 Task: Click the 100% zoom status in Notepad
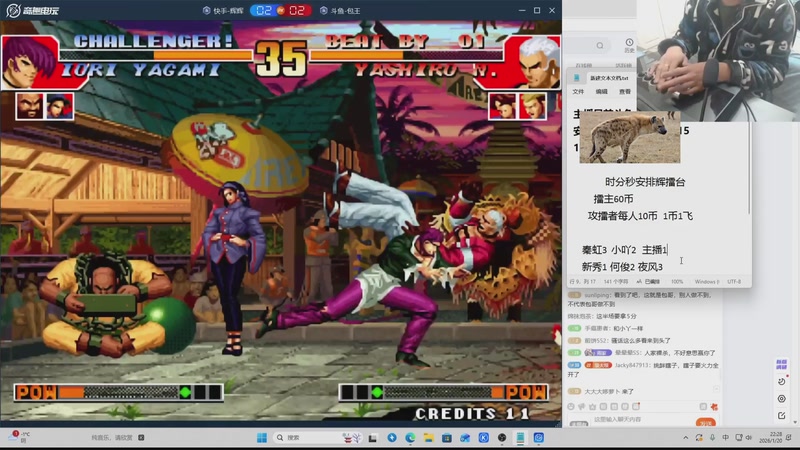677,282
